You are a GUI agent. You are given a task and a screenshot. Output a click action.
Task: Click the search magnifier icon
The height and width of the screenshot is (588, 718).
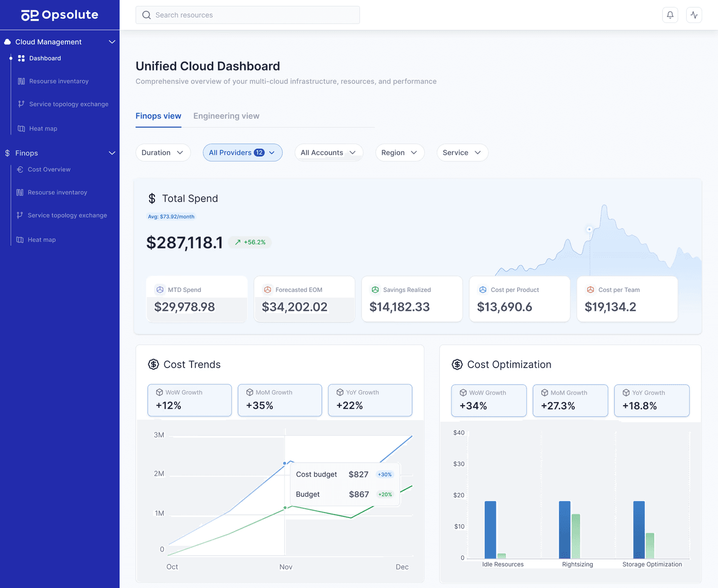pyautogui.click(x=146, y=15)
